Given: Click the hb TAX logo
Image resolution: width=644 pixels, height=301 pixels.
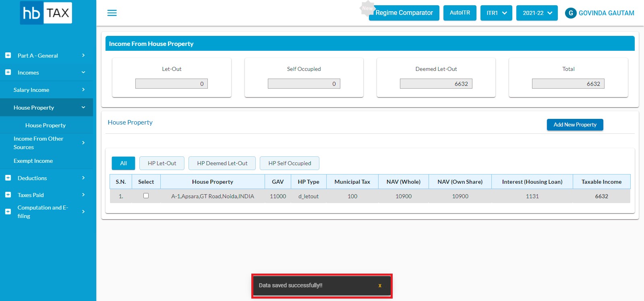Looking at the screenshot, I should pyautogui.click(x=46, y=13).
